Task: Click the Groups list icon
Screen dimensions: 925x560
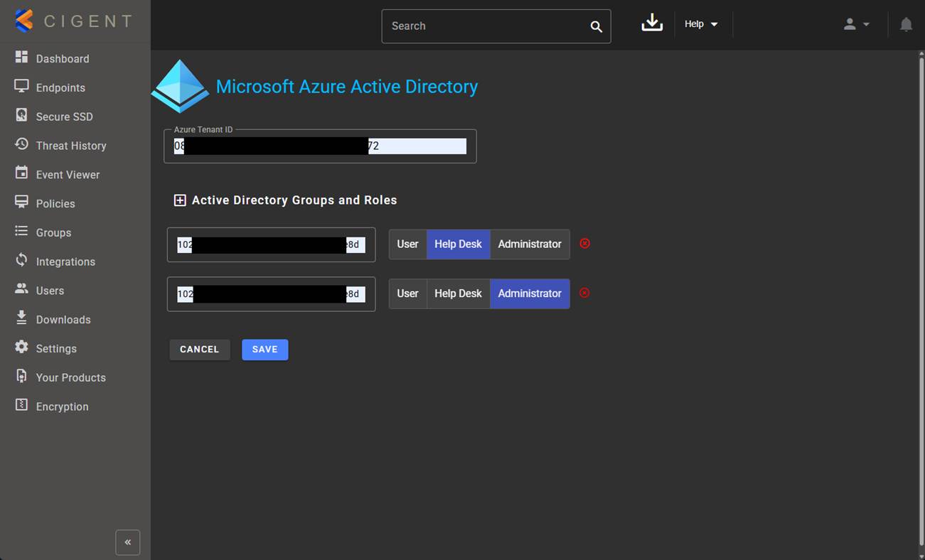Action: point(21,232)
